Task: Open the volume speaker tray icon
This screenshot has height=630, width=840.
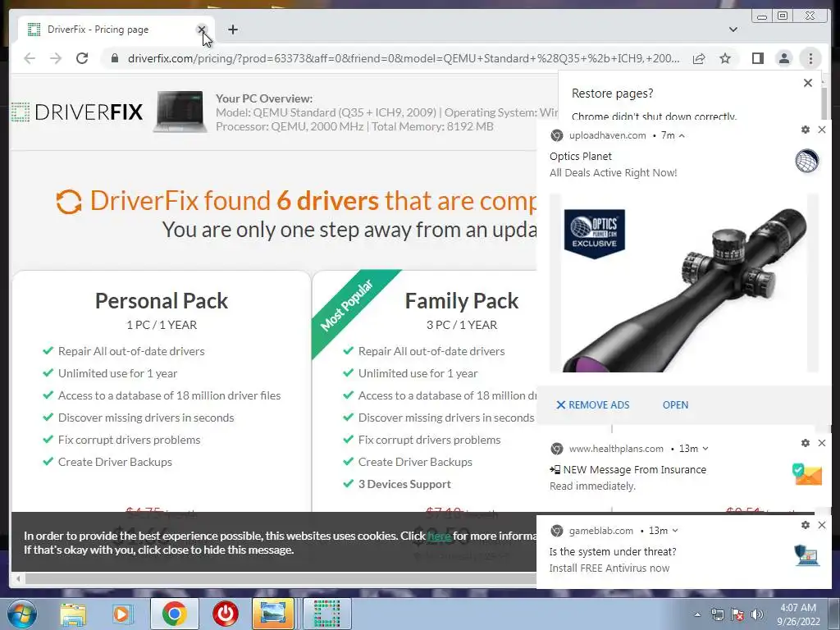Action: [x=756, y=614]
